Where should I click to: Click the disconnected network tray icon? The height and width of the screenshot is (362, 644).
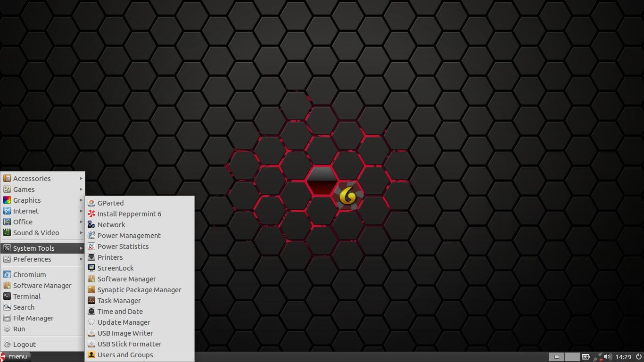(597, 357)
